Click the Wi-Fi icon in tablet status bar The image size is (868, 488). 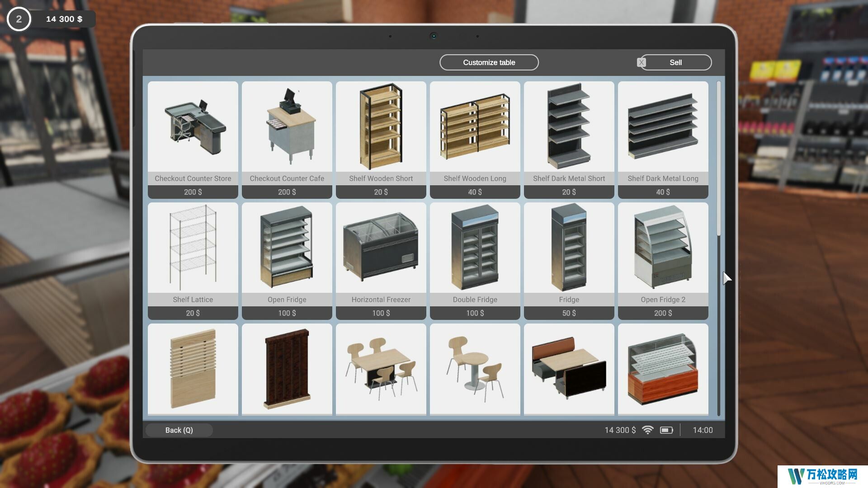pyautogui.click(x=647, y=430)
